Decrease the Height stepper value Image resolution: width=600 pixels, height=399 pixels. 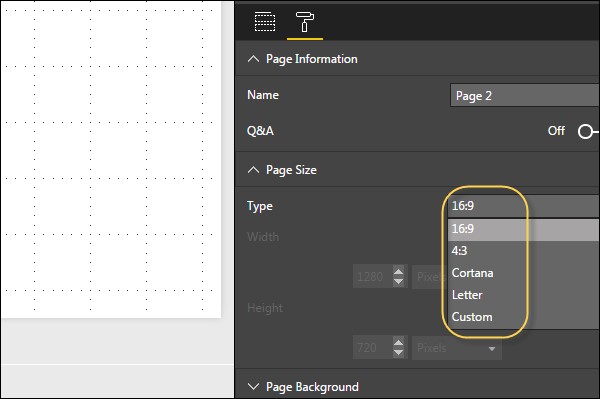click(x=398, y=352)
